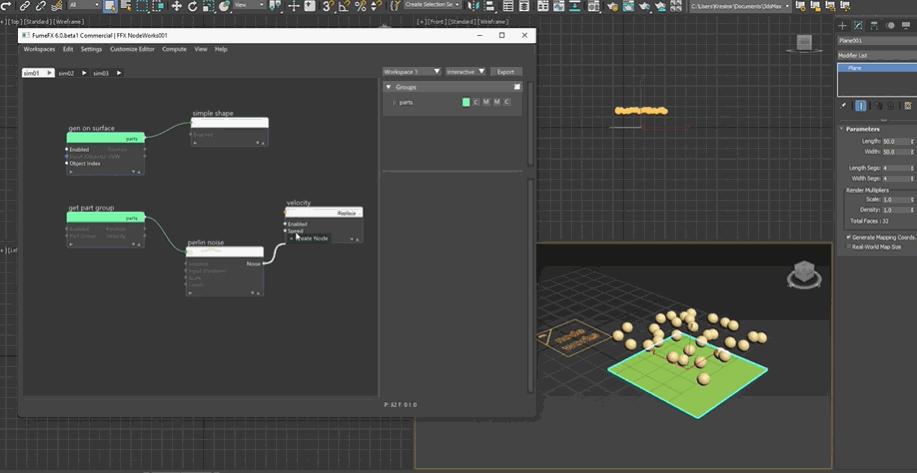Viewport: 917px width, 473px height.
Task: Switch to the sim02 tab
Action: (67, 73)
